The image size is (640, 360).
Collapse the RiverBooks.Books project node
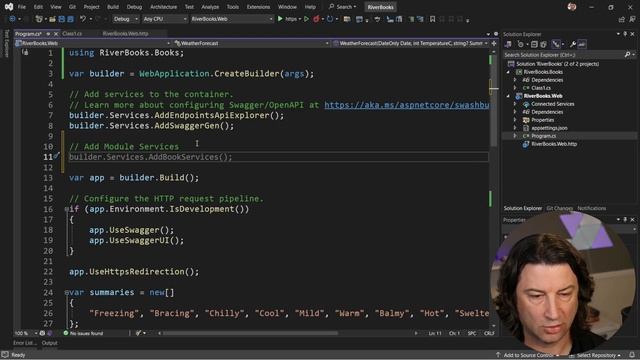(x=508, y=72)
